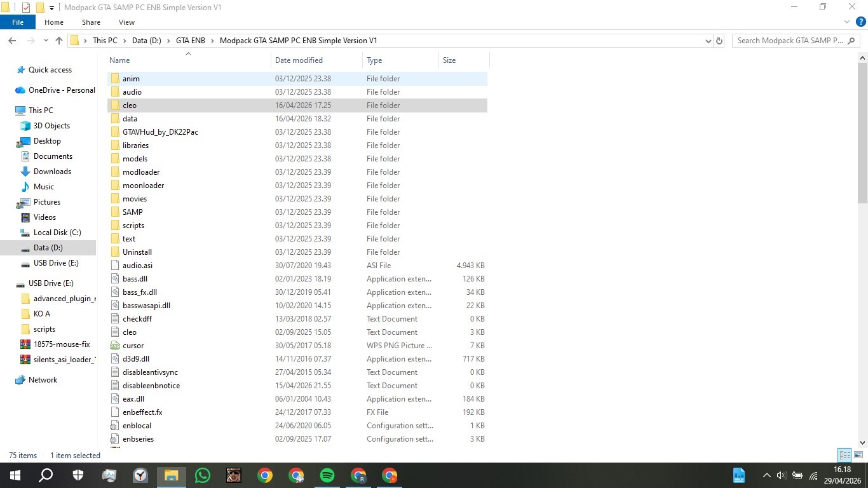Switch to the View ribbon tab
Image resolution: width=868 pixels, height=488 pixels.
click(x=126, y=22)
